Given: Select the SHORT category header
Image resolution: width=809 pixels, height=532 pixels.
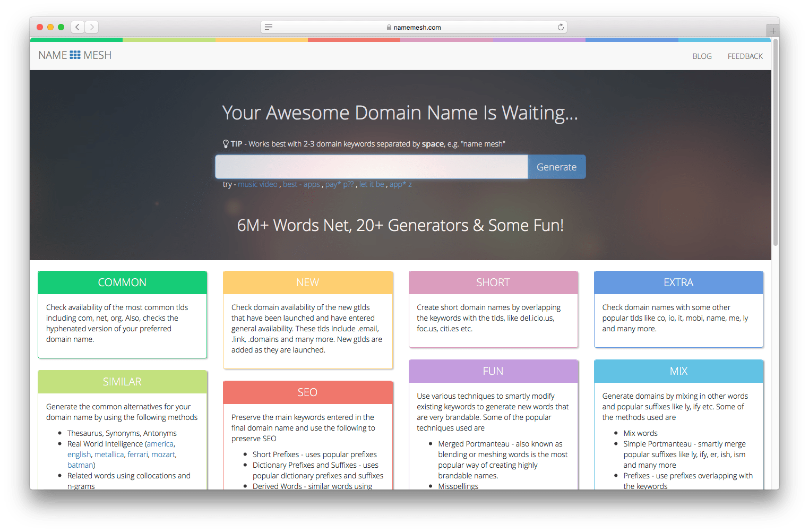Looking at the screenshot, I should (493, 282).
